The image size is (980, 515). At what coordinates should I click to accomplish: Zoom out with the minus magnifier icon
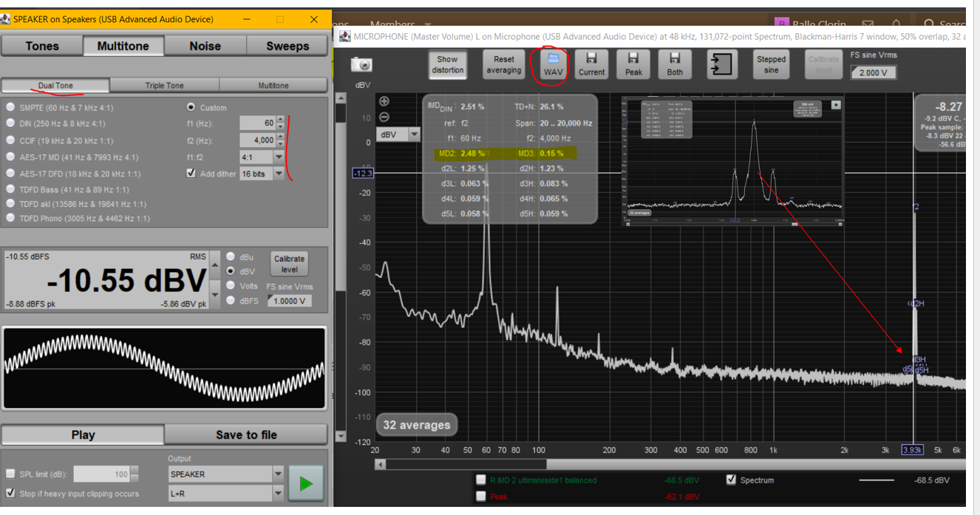click(384, 117)
